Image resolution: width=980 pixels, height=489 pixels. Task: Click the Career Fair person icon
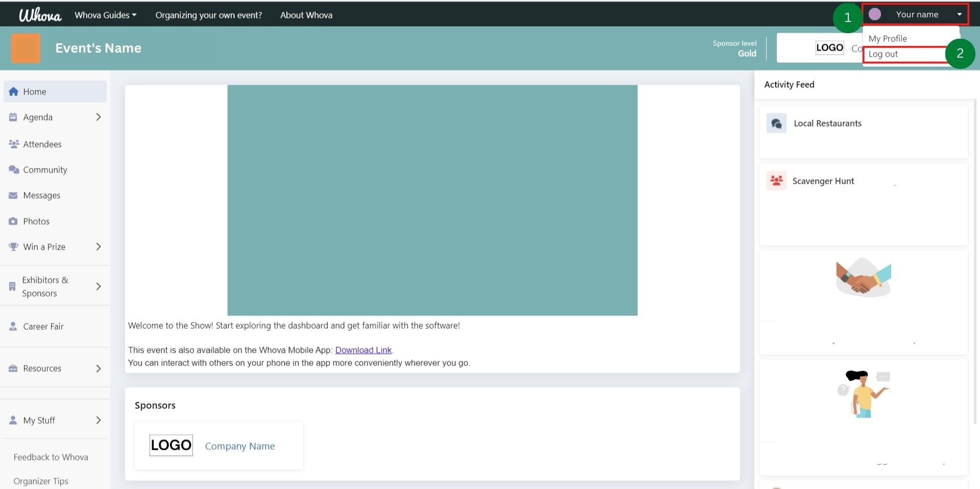point(13,326)
